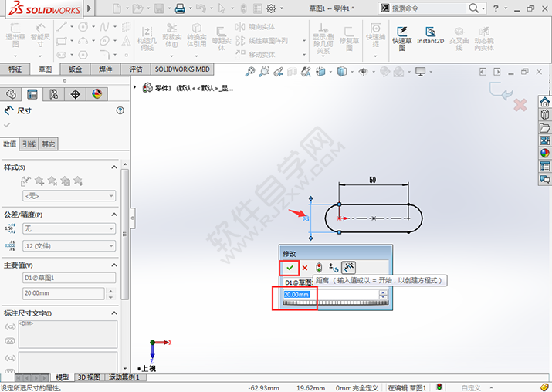Click the rebuild status light in status bar
Viewport: 552px width, 392px height.
[x=439, y=387]
